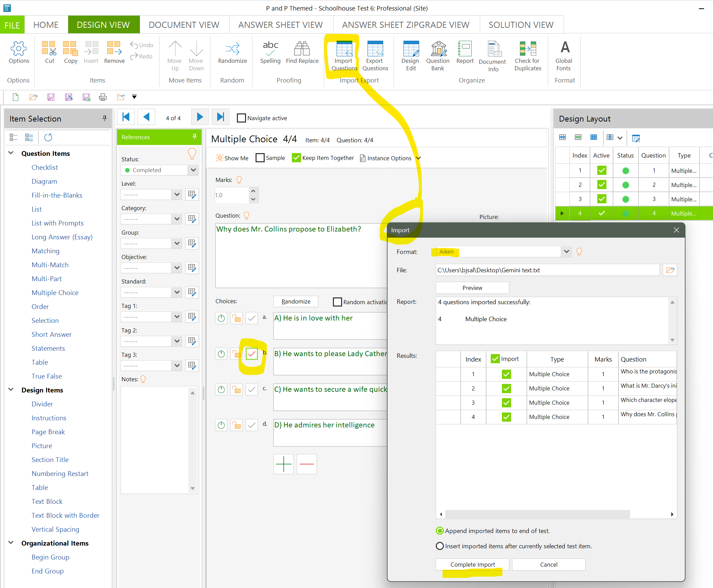Viewport: 713px width, 588px height.
Task: Click the Results horizontal scrollbar
Action: point(537,514)
